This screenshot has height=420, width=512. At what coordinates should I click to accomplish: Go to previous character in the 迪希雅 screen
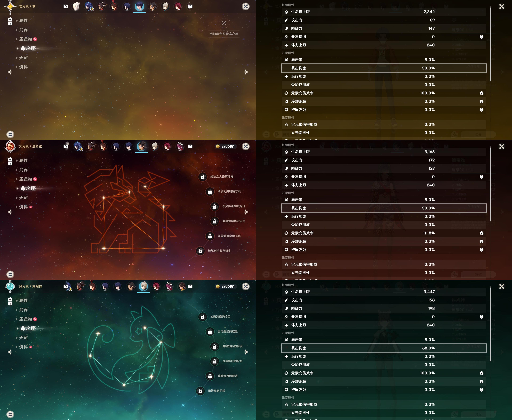pos(10,212)
